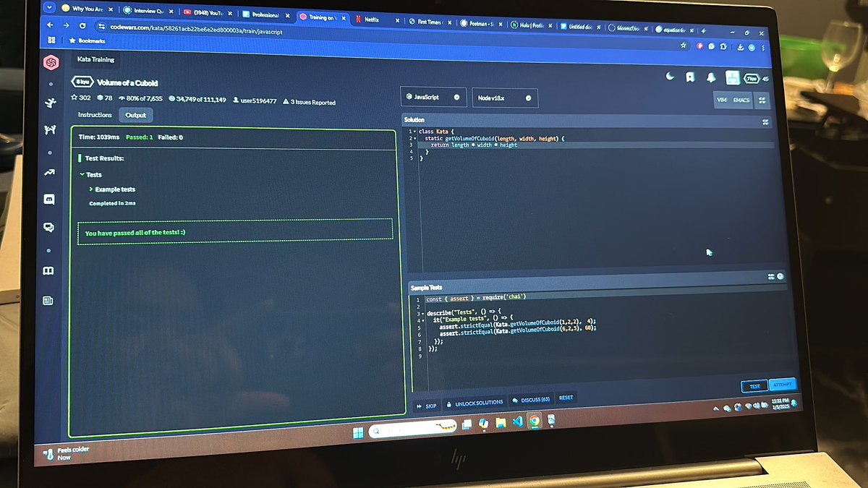868x488 pixels.
Task: Switch to the Instructions tab
Action: pos(95,114)
